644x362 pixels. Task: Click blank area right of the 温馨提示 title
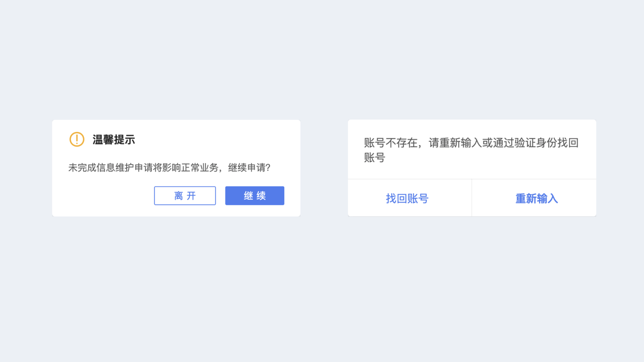tap(216, 140)
